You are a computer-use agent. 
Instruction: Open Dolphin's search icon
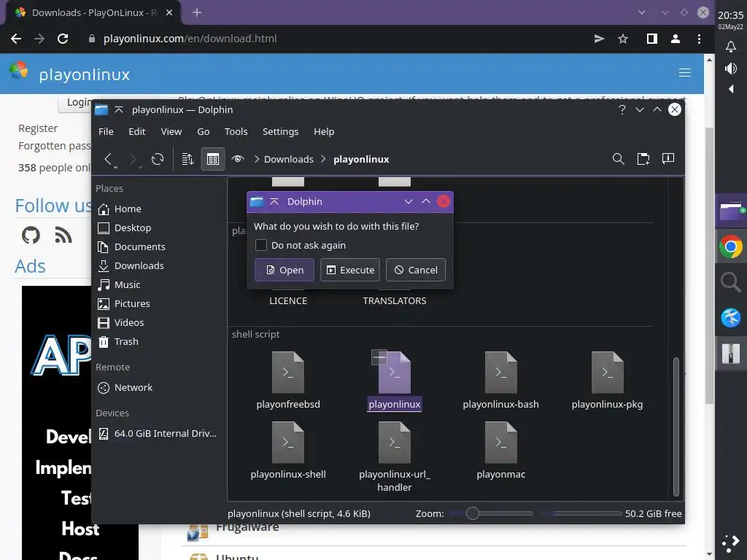[619, 158]
